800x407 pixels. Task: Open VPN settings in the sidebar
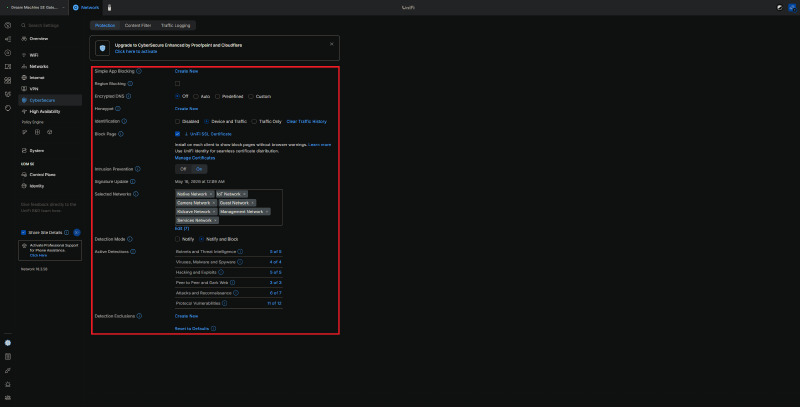(x=34, y=89)
